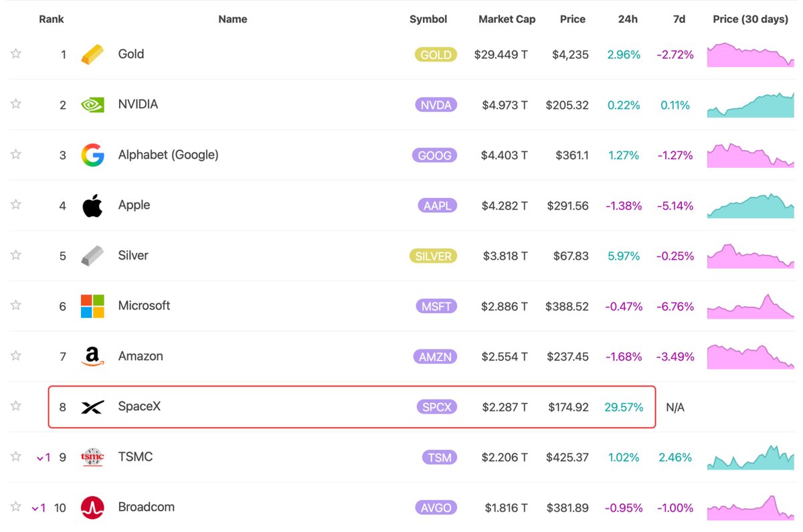This screenshot has width=803, height=532.
Task: Open the NVIDIA company link
Action: point(138,104)
